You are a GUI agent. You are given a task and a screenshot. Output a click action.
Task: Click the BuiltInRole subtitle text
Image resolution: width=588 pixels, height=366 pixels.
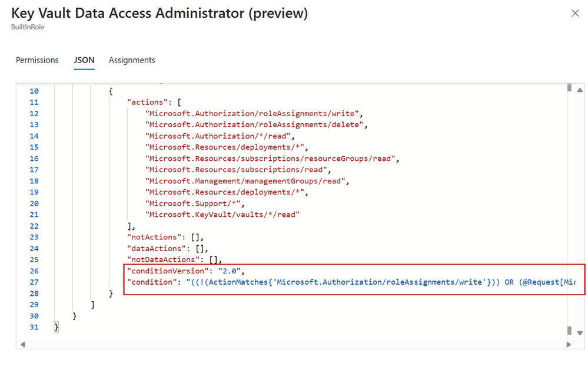coord(28,27)
